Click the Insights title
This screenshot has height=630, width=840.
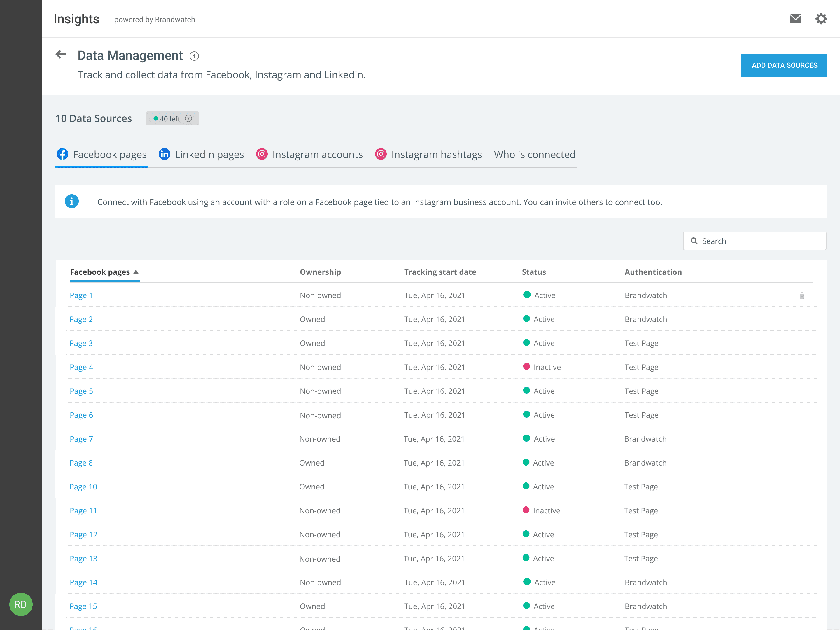pos(76,19)
